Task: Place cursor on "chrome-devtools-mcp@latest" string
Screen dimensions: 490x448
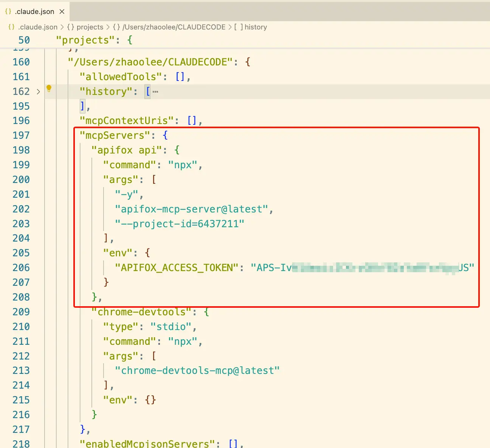Action: coord(197,370)
